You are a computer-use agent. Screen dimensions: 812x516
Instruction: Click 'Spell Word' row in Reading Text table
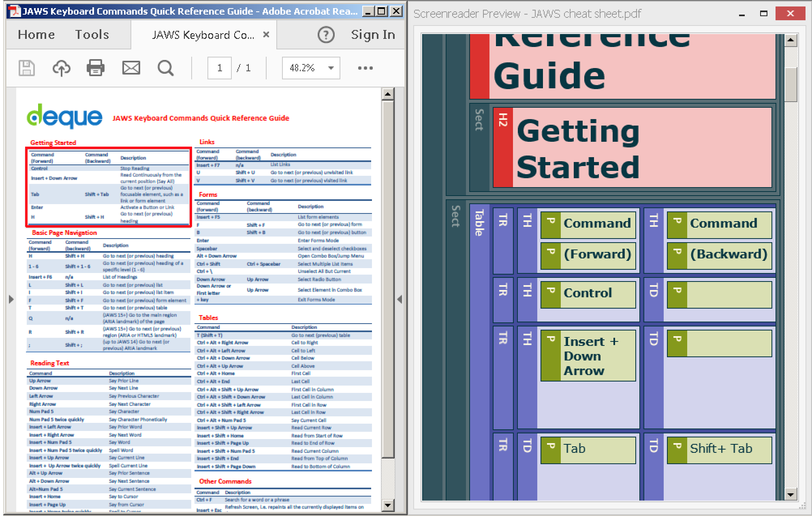point(109,450)
